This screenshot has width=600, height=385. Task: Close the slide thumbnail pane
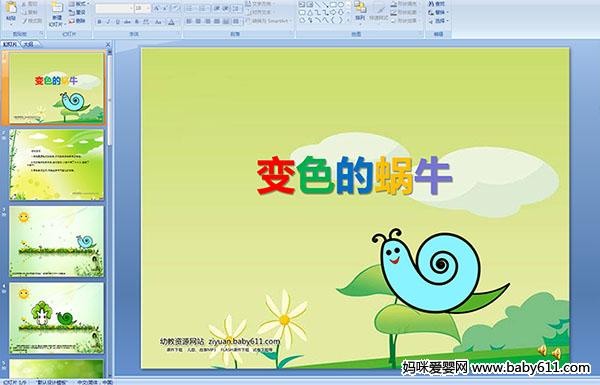click(108, 44)
